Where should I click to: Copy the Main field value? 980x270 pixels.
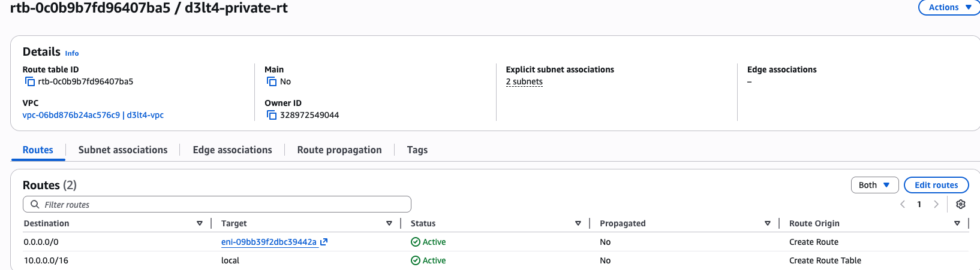[272, 81]
